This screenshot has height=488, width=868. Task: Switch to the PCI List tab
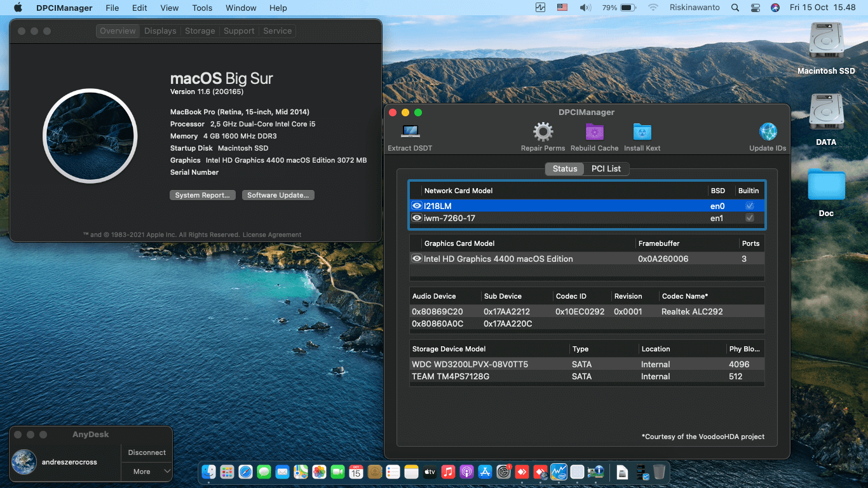606,168
